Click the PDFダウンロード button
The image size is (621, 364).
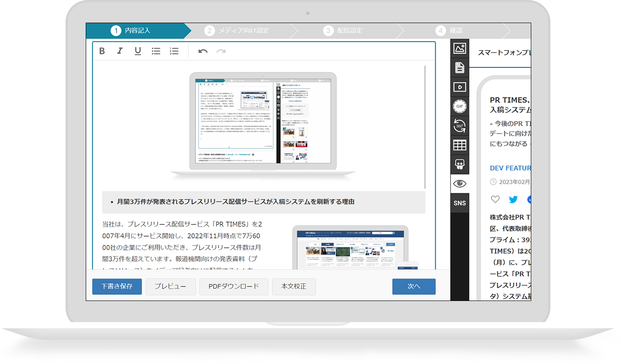tap(234, 286)
